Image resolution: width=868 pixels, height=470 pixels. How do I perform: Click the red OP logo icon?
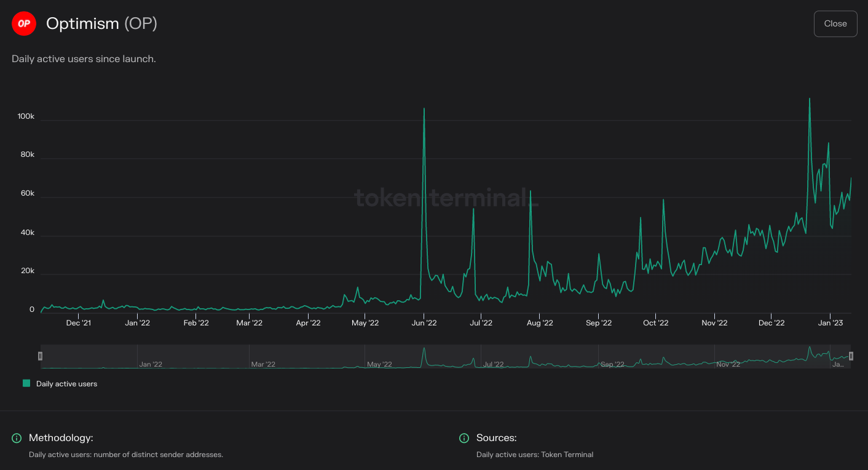click(x=24, y=23)
